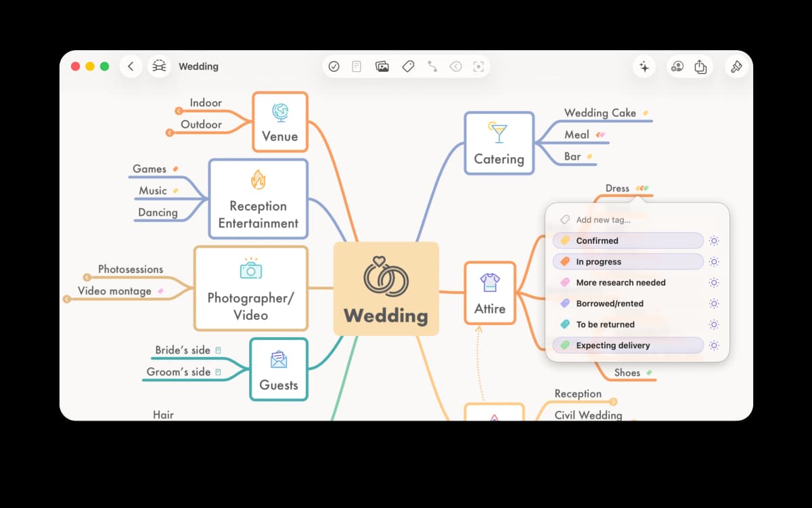Expand the Indoor branch arrow
This screenshot has height=508, width=812.
pyautogui.click(x=179, y=110)
